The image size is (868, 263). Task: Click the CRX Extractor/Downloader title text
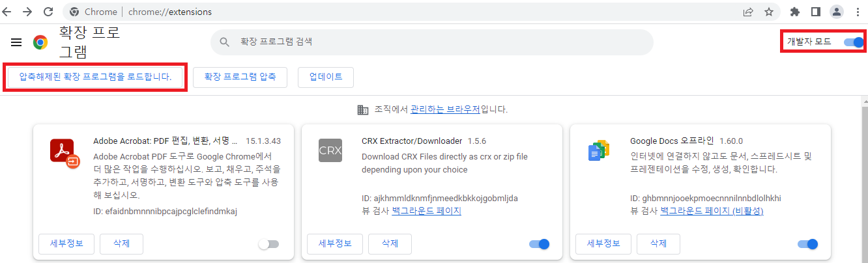coord(412,141)
